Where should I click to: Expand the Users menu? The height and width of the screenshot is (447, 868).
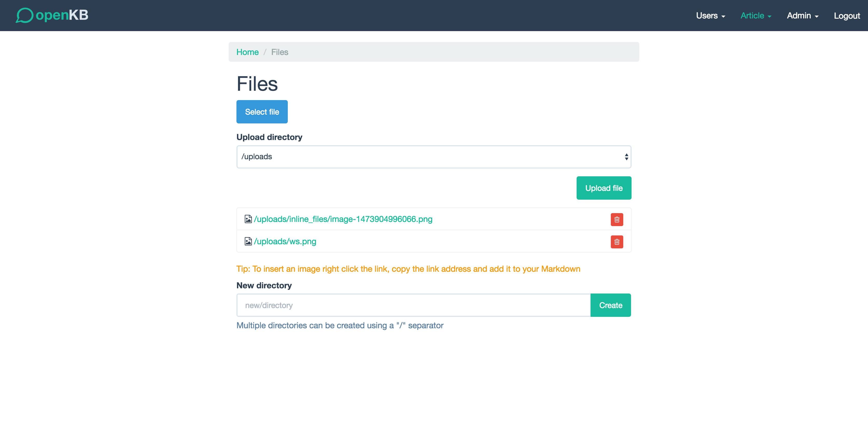click(x=710, y=16)
